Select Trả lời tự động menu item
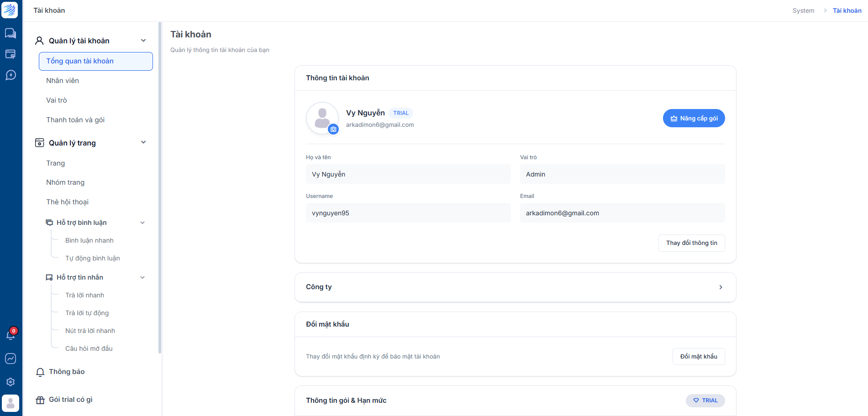This screenshot has width=868, height=416. [87, 313]
